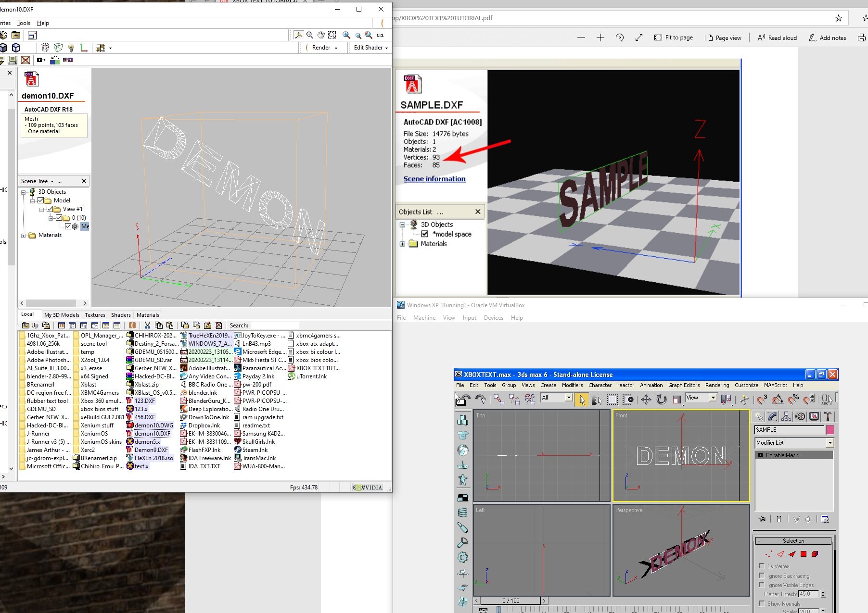Open the Scene Tree dropdown arrow

point(52,181)
